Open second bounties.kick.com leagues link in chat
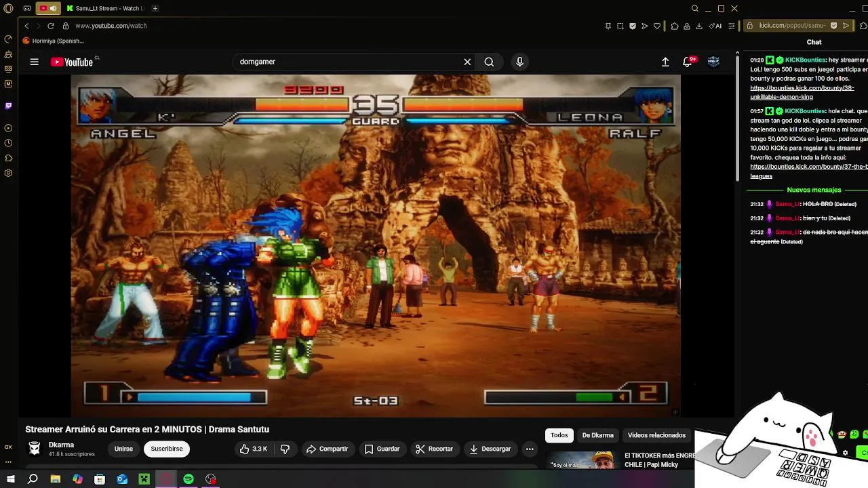The image size is (868, 488). click(808, 171)
